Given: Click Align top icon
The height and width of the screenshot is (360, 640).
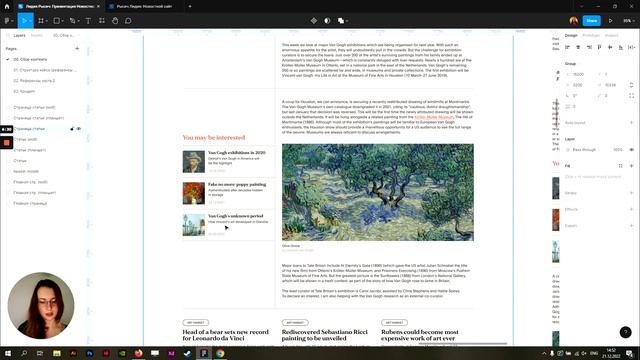Looking at the screenshot, I should (x=599, y=47).
